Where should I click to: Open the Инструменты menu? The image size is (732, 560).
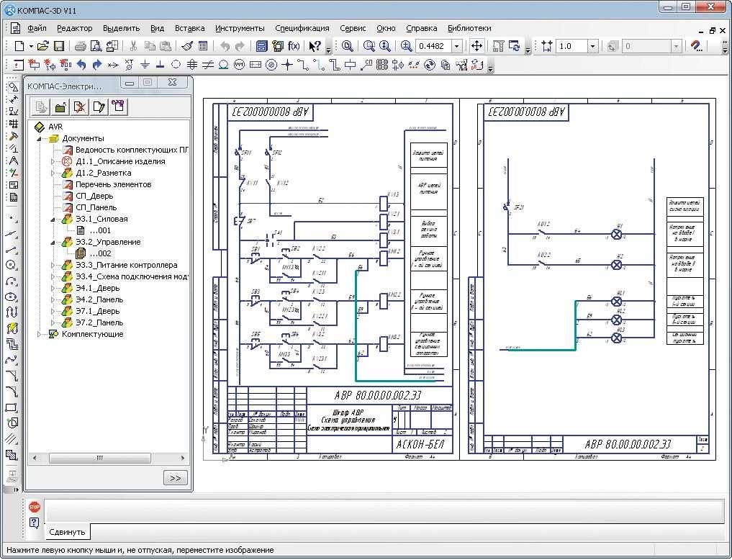[240, 28]
